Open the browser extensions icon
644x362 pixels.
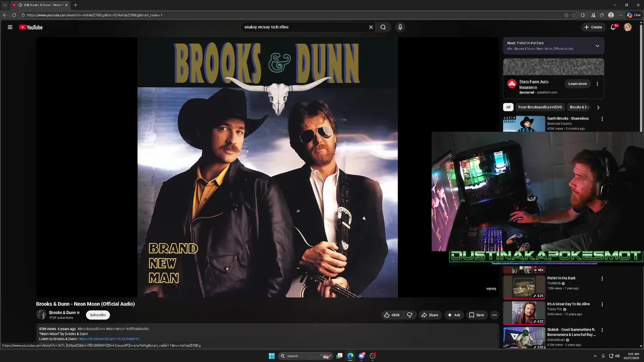(583, 15)
